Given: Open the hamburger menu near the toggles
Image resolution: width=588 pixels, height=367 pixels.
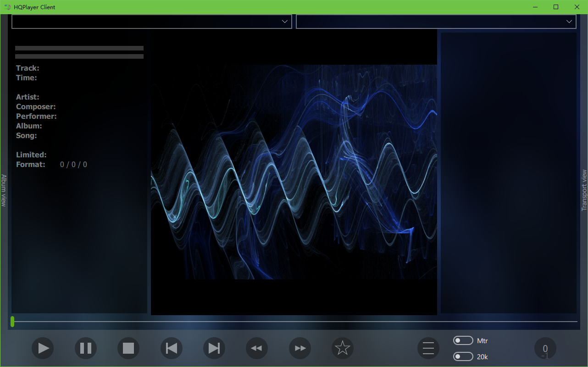Looking at the screenshot, I should tap(428, 348).
